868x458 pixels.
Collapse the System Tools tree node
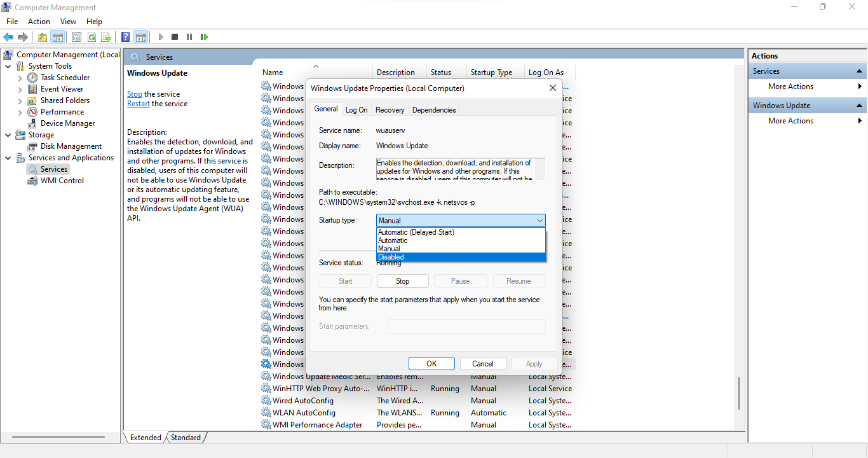click(x=8, y=66)
